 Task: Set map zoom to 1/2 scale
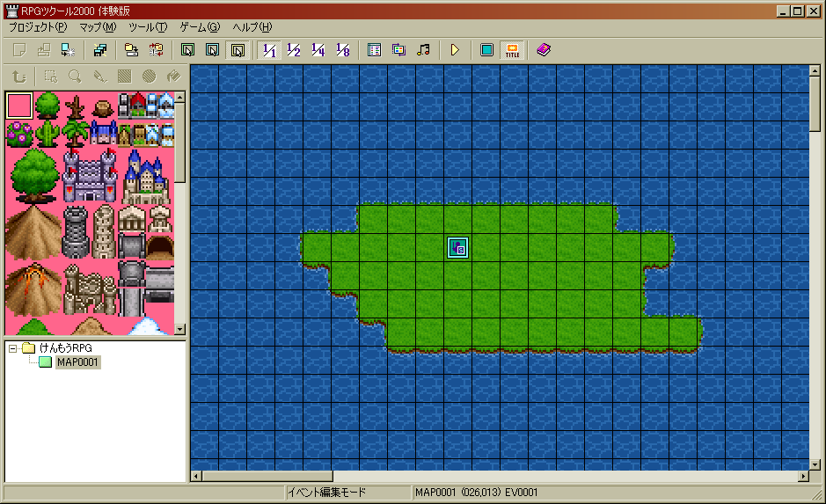point(294,50)
